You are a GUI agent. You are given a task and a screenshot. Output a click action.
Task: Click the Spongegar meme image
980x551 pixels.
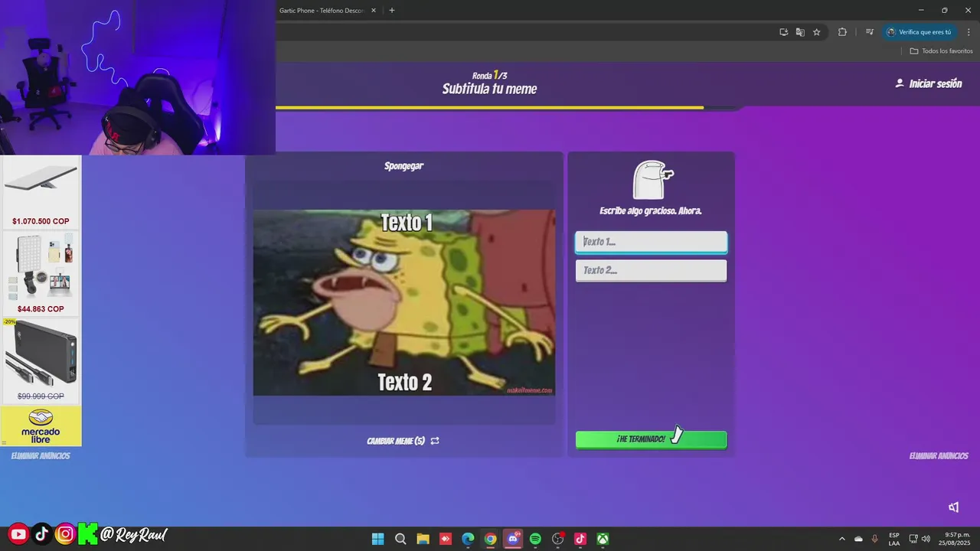pyautogui.click(x=404, y=303)
